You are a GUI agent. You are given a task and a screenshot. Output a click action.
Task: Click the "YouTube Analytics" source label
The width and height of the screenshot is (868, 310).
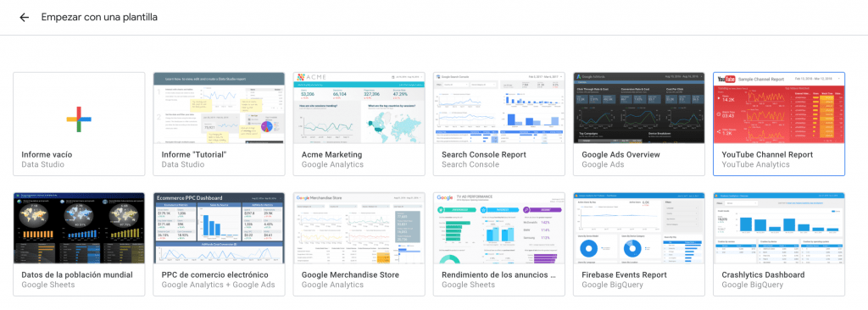(x=755, y=164)
